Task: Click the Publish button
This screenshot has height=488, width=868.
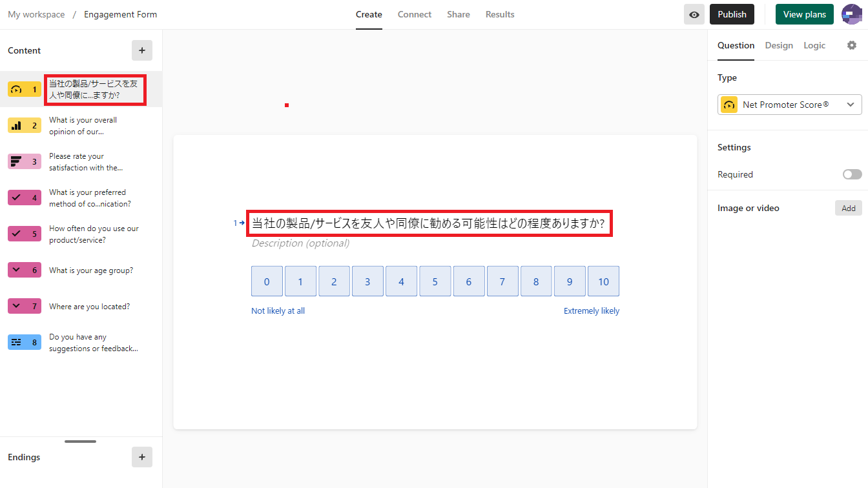Action: [x=732, y=14]
